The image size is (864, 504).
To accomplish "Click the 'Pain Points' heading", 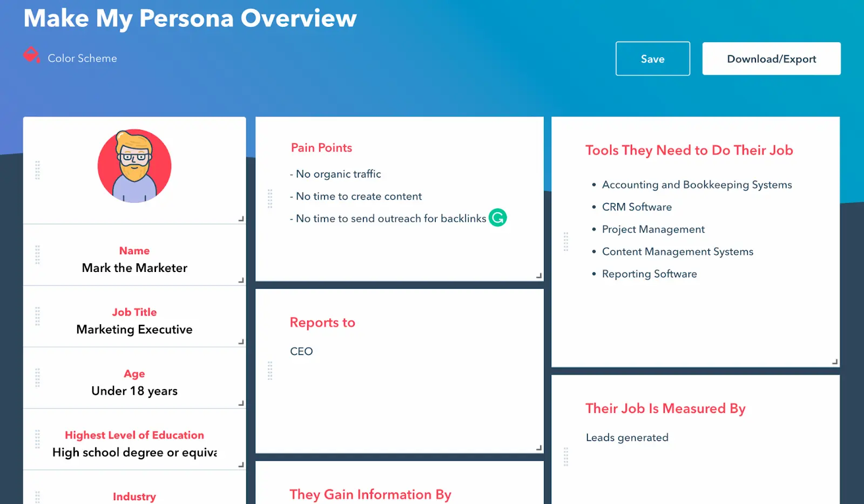I will (x=321, y=148).
